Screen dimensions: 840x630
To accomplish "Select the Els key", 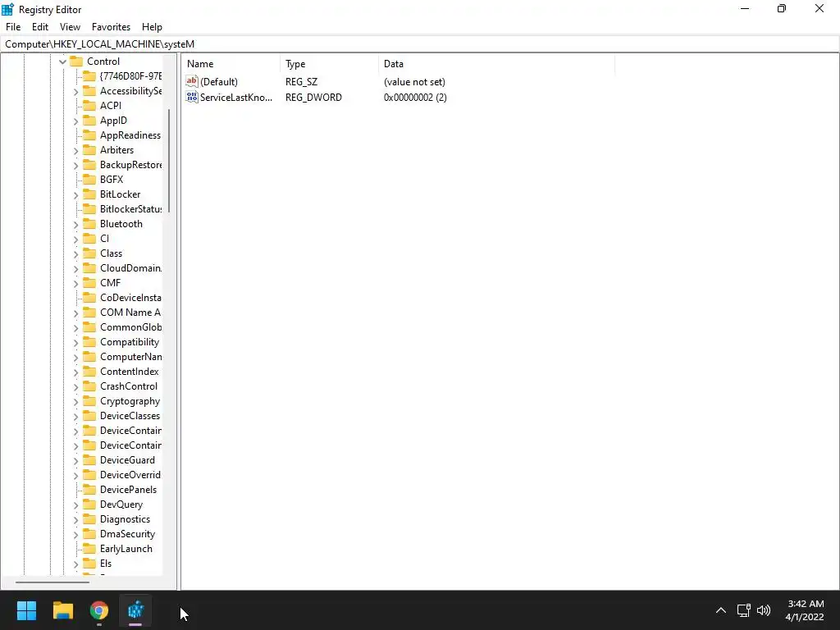I will (106, 563).
